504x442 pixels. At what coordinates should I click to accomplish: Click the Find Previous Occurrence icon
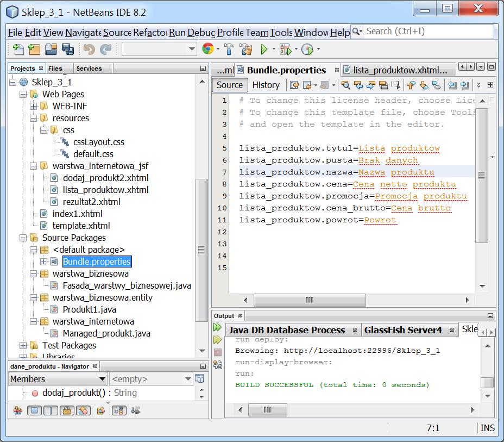[x=358, y=85]
